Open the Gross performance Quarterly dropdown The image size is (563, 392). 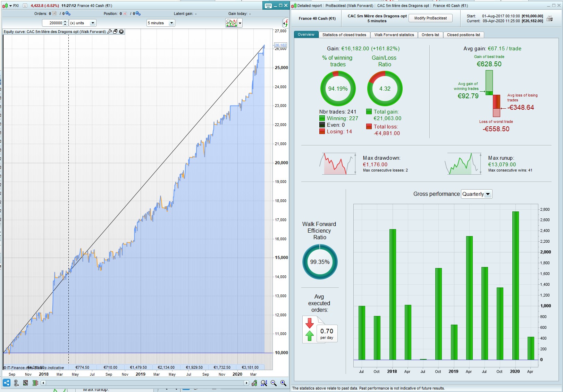pos(477,194)
